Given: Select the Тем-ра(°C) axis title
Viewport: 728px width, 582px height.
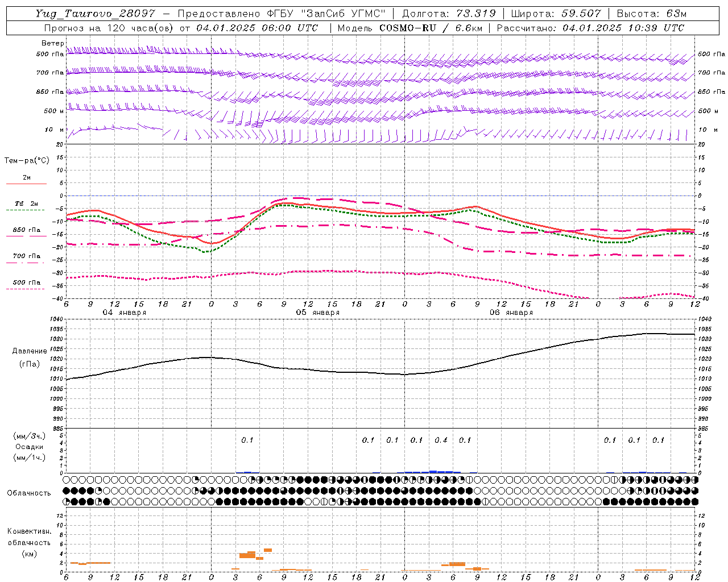Looking at the screenshot, I should coord(27,161).
